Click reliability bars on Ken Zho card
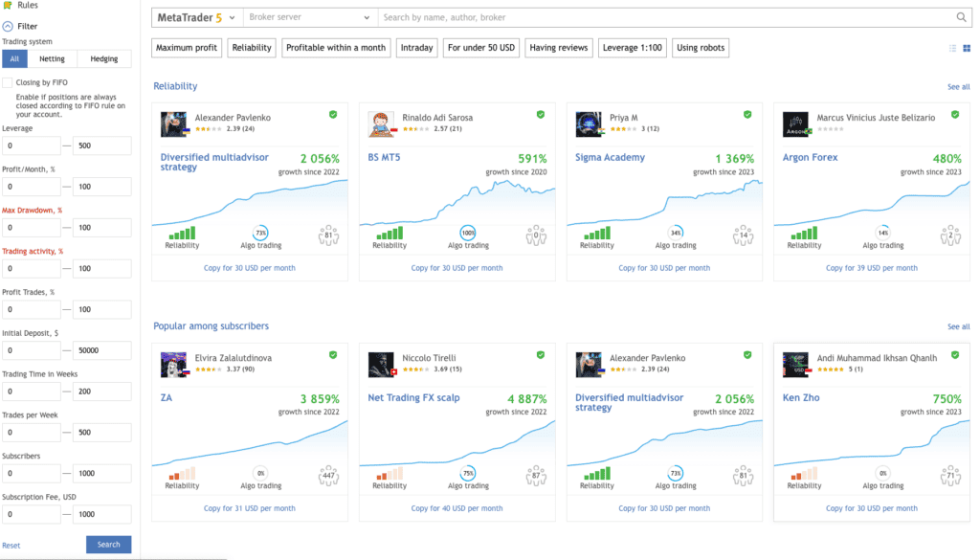The width and height of the screenshot is (980, 560). tap(804, 473)
